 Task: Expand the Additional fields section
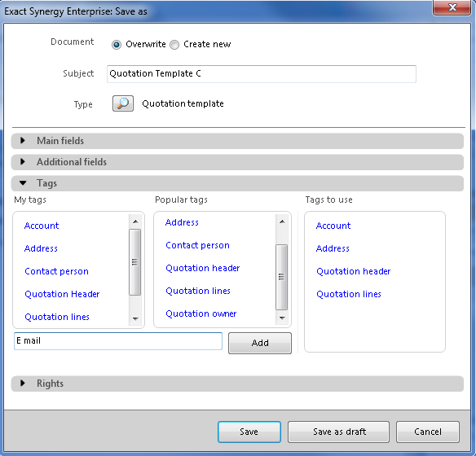pyautogui.click(x=237, y=162)
